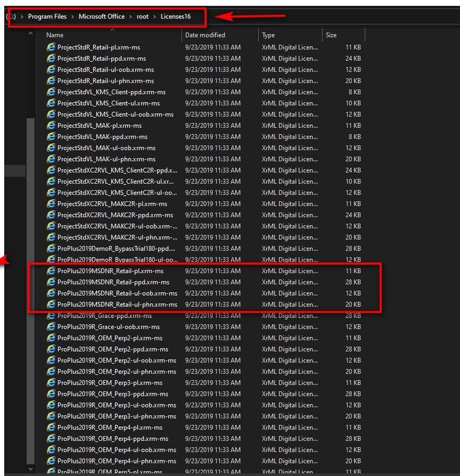This screenshot has width=460, height=476.
Task: Click the Type cell of ProjectStdVL_MAK-pl.xrm-ms
Action: tap(290, 126)
